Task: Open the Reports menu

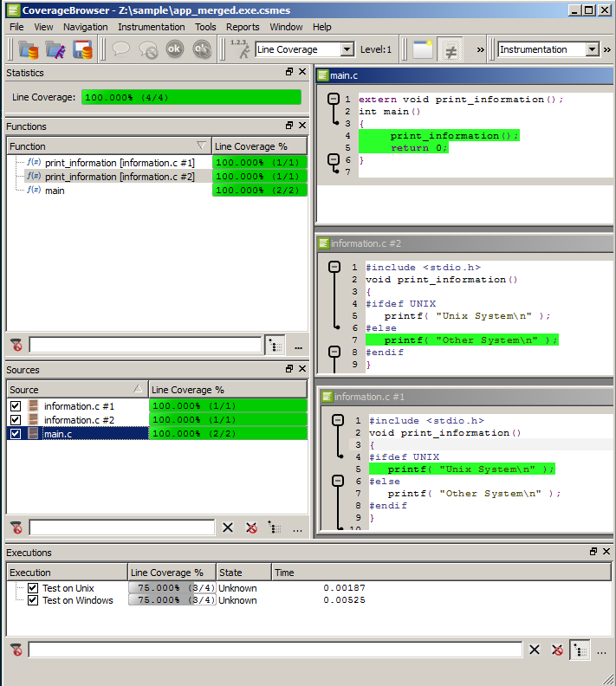Action: (243, 27)
